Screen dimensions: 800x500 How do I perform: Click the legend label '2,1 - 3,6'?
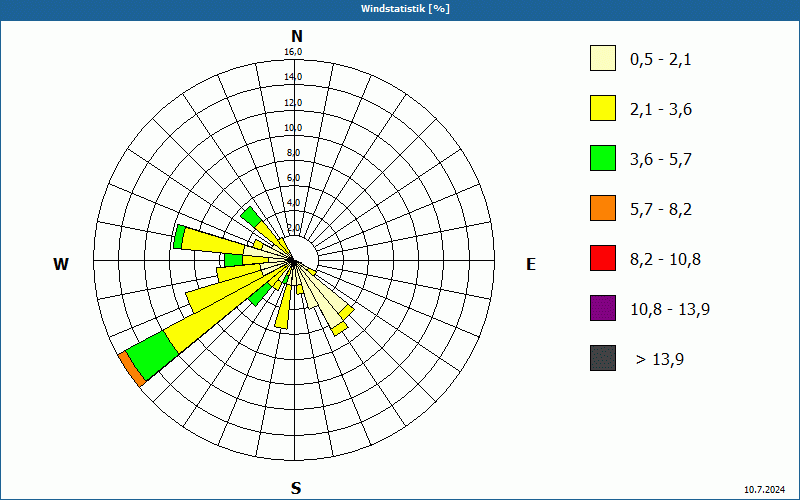661,110
